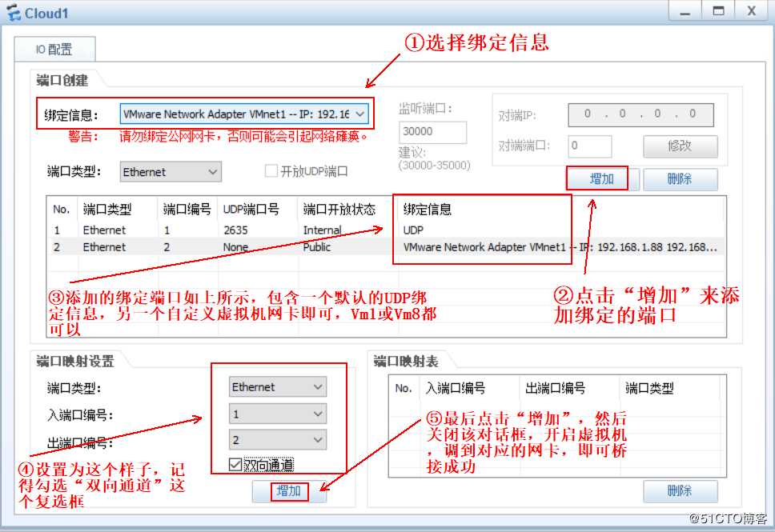
Task: Toggle the 双向通道 checkbox
Action: click(x=235, y=465)
